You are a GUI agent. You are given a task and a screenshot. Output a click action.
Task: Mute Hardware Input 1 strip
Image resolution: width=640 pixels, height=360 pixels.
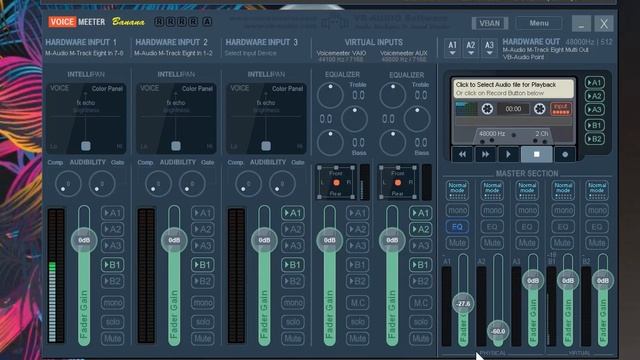pyautogui.click(x=112, y=338)
